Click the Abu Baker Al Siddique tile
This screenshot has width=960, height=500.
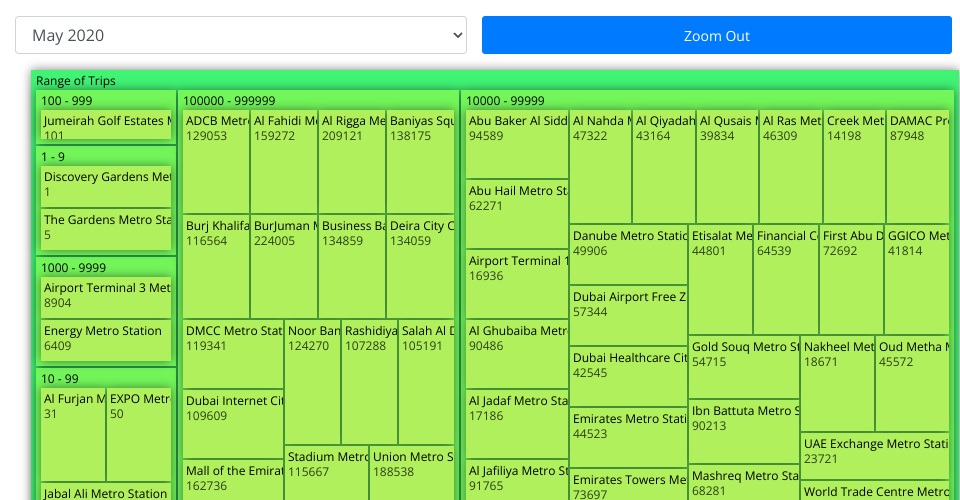pyautogui.click(x=516, y=144)
